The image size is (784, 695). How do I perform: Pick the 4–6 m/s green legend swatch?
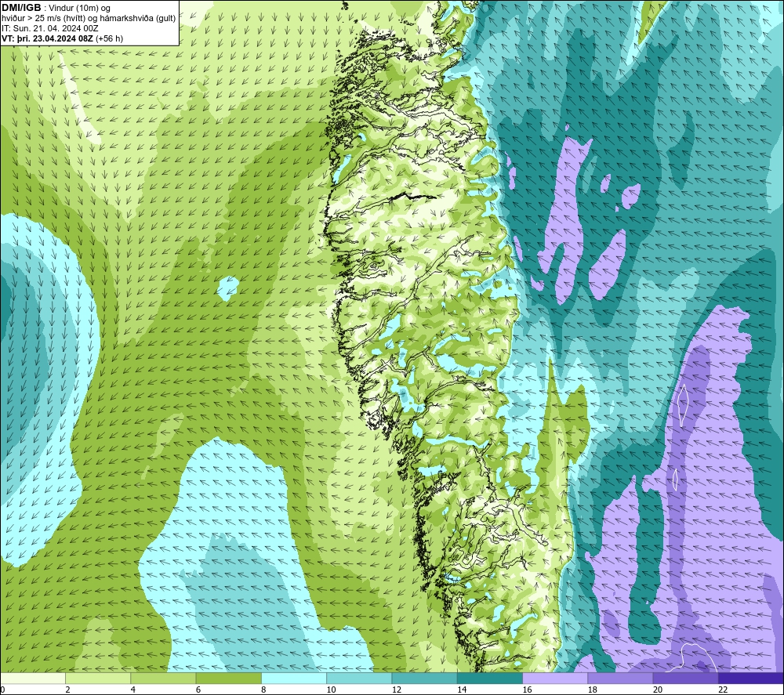(163, 678)
